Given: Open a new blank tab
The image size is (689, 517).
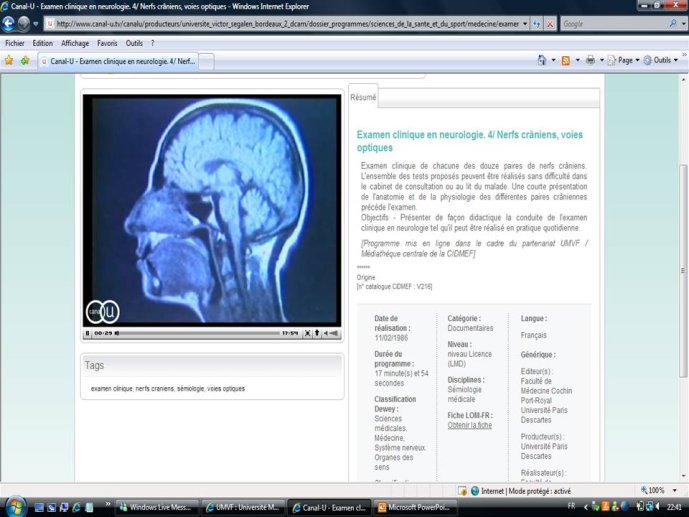Looking at the screenshot, I should point(207,61).
